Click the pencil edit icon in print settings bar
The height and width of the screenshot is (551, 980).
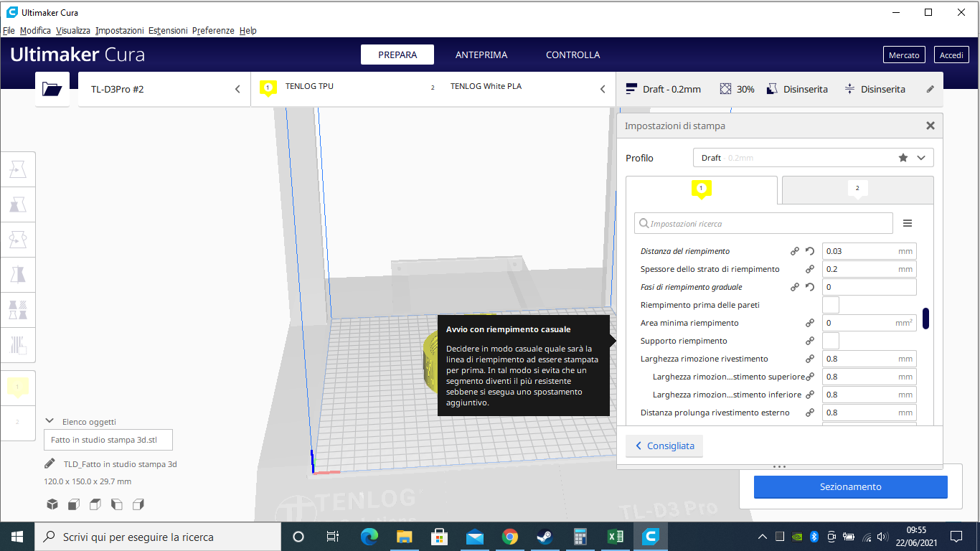(x=930, y=89)
